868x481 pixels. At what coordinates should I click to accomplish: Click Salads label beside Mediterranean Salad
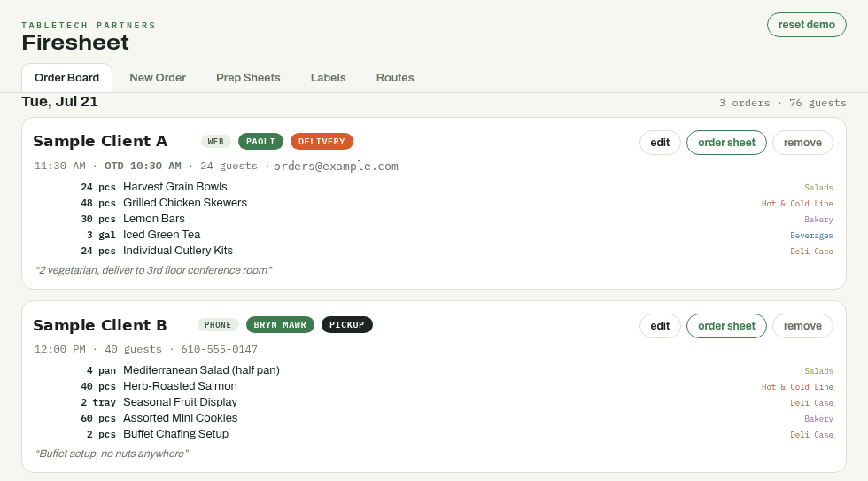tap(818, 371)
